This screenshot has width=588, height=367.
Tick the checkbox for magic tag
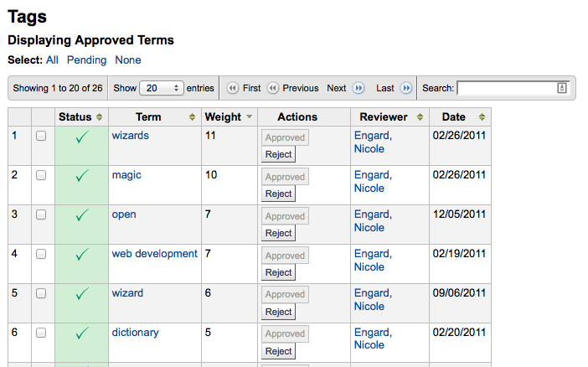click(41, 176)
